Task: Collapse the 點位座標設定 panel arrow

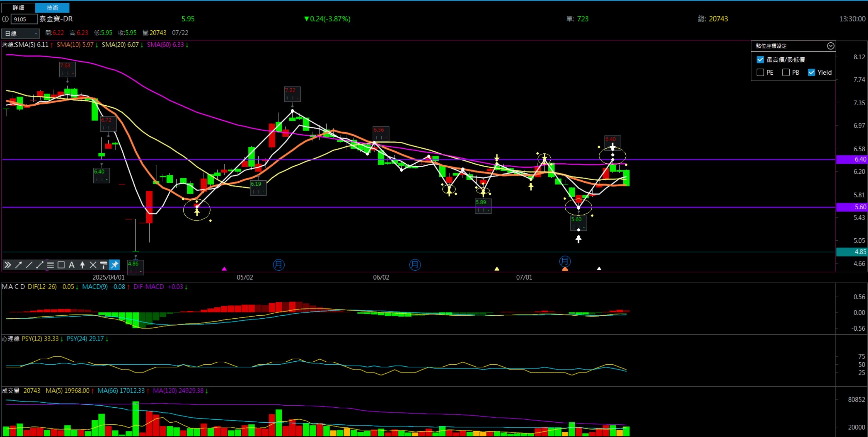Action: pyautogui.click(x=831, y=46)
